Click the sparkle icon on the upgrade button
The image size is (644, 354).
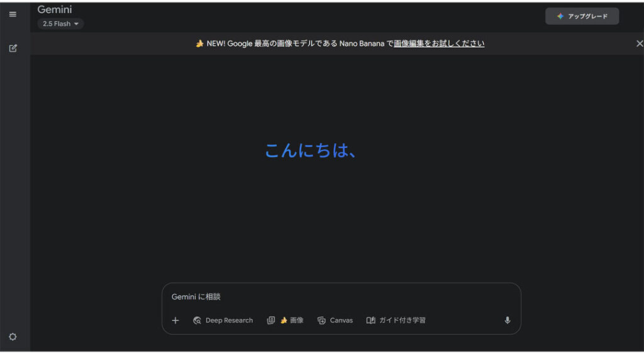coord(560,16)
